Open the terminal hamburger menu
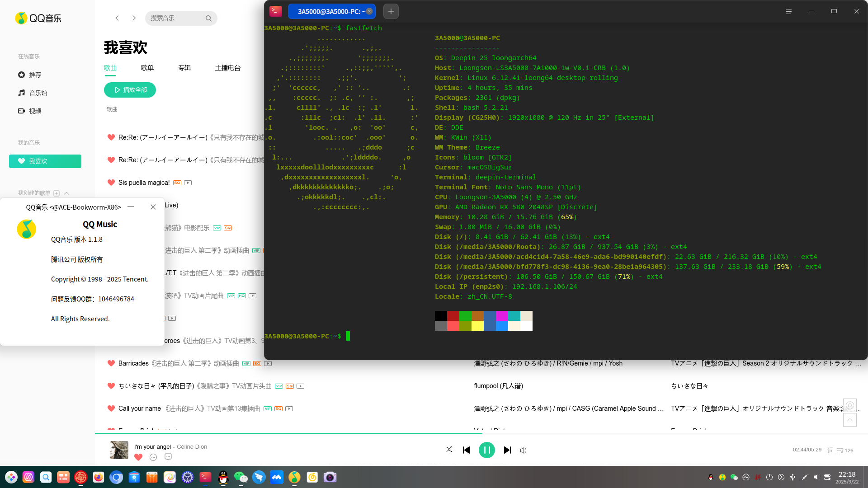 (789, 11)
